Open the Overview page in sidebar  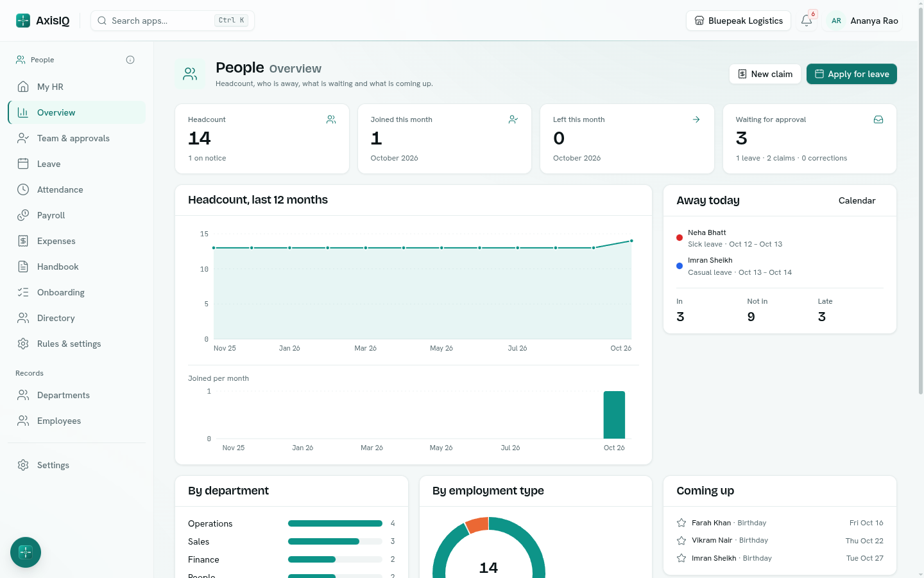(77, 112)
